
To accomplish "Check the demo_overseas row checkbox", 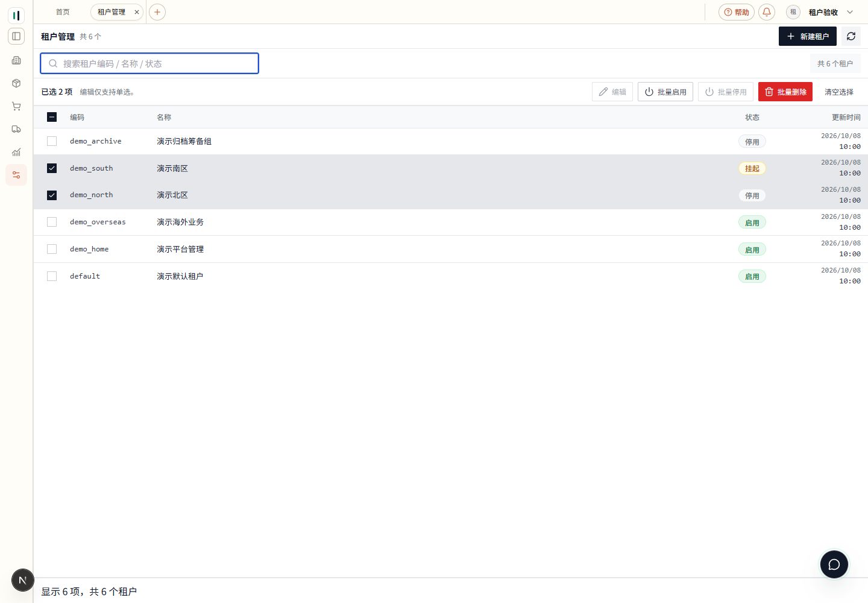I will (52, 222).
